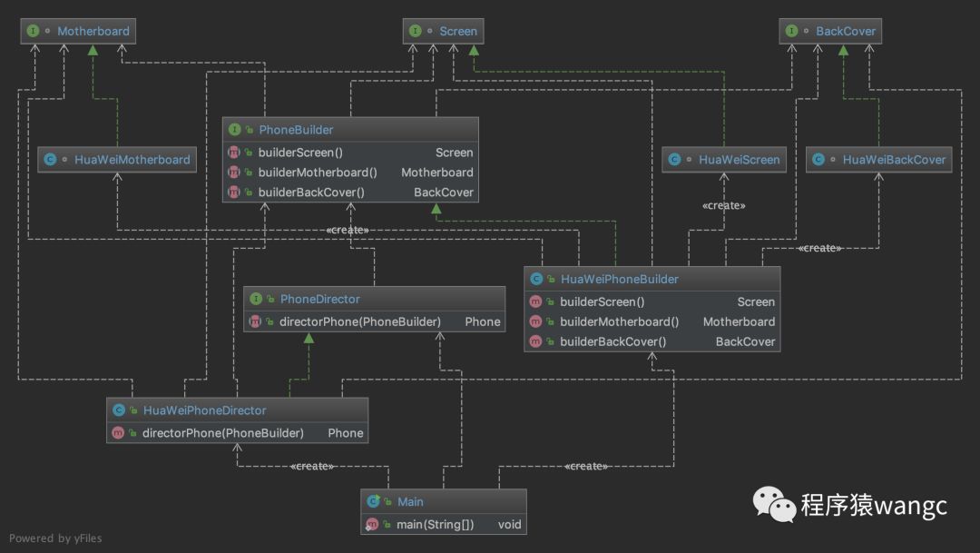Click method icon of HuaWeiPhoneBuilder builderBackCover()
The width and height of the screenshot is (980, 553).
535,341
